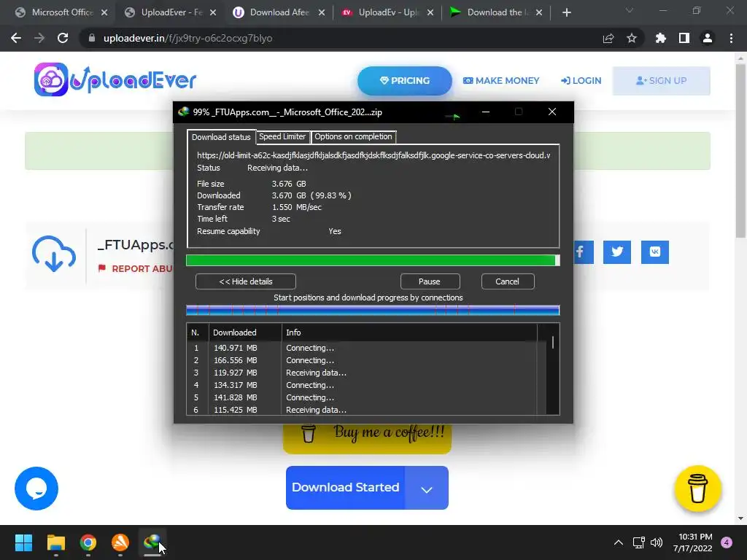Click the cloud download icon
747x560 pixels.
click(54, 253)
